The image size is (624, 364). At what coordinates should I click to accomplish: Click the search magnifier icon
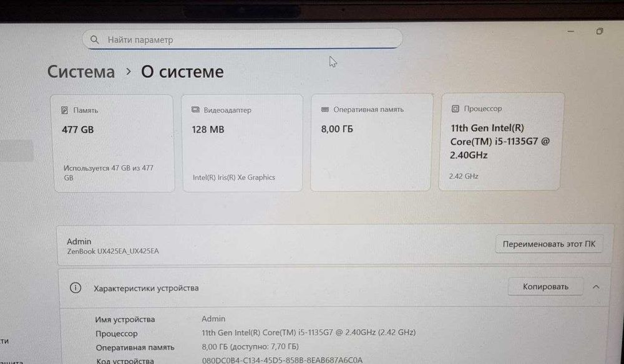click(94, 40)
